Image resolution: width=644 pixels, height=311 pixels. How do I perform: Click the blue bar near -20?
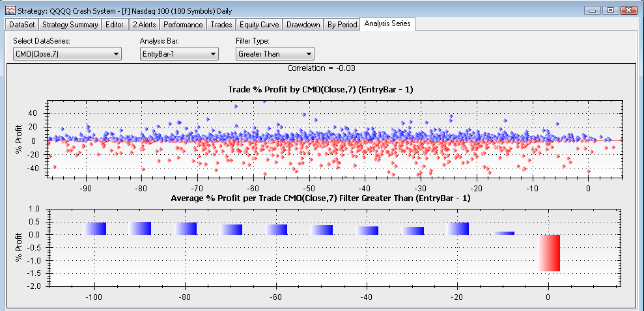[x=458, y=229]
